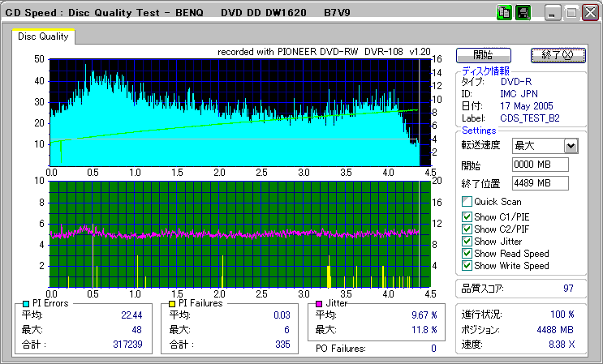Toggle the Show C2/PIF checkbox
This screenshot has width=603, height=364.
pos(467,229)
